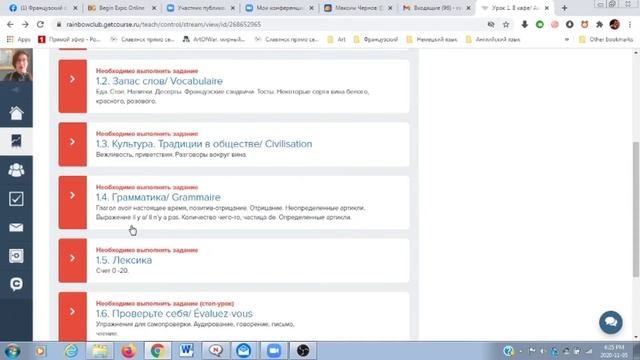
Task: Open lesson 1.4 Грамматика/ Grammaire
Action: click(x=158, y=197)
